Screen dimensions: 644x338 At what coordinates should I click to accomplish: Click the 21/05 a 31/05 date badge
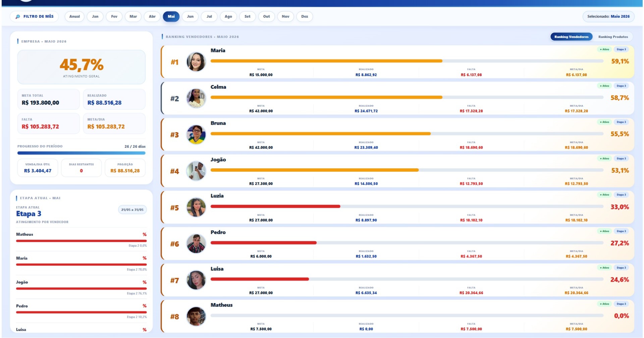pyautogui.click(x=132, y=210)
